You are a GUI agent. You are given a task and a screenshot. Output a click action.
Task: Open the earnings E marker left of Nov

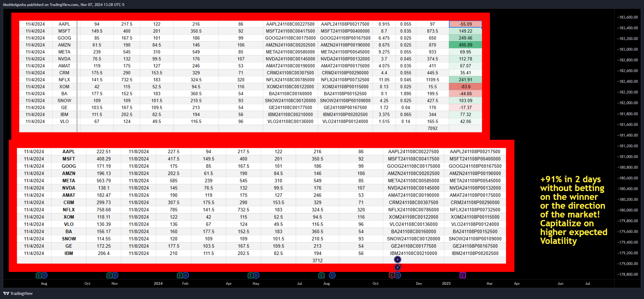click(x=109, y=275)
